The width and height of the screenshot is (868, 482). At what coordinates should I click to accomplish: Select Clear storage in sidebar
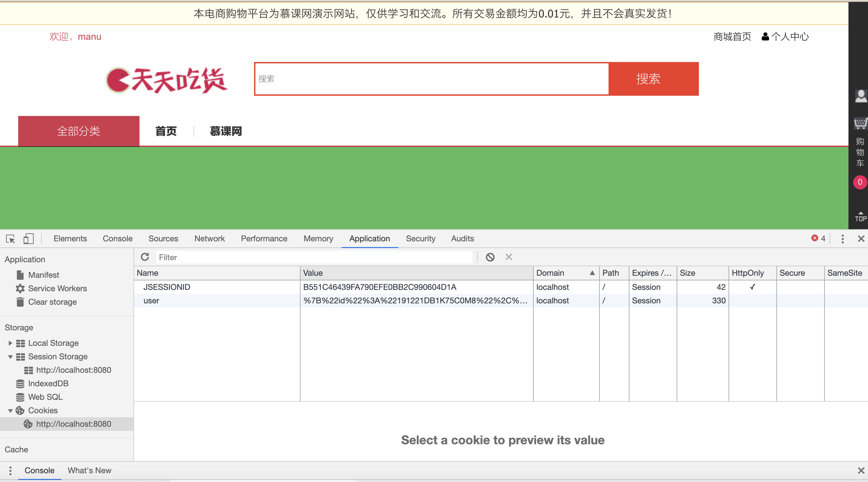[x=52, y=302]
